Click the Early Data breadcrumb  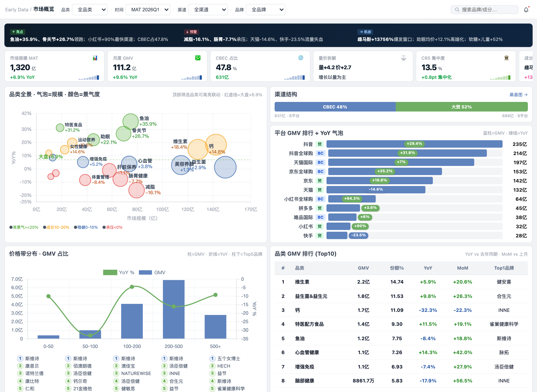[17, 10]
